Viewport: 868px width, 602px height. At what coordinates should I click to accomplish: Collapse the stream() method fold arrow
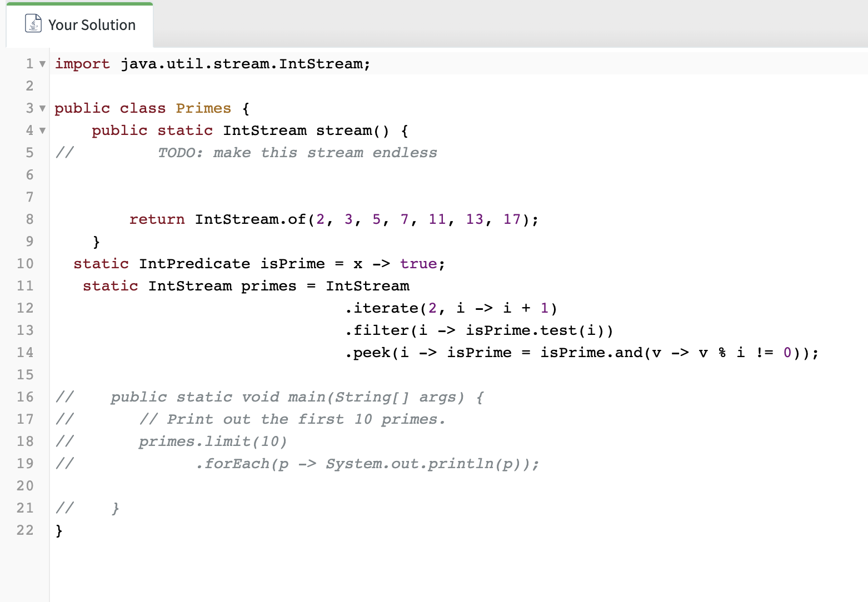42,131
